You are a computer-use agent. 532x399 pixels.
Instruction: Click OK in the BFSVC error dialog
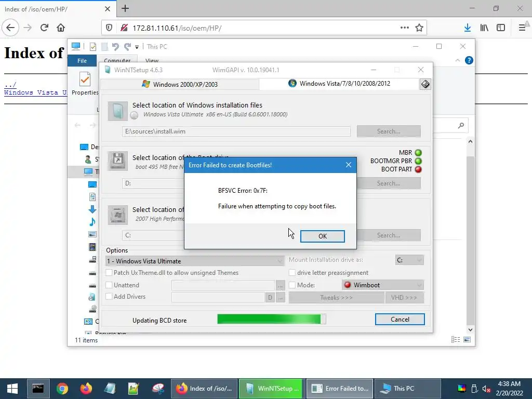point(322,236)
